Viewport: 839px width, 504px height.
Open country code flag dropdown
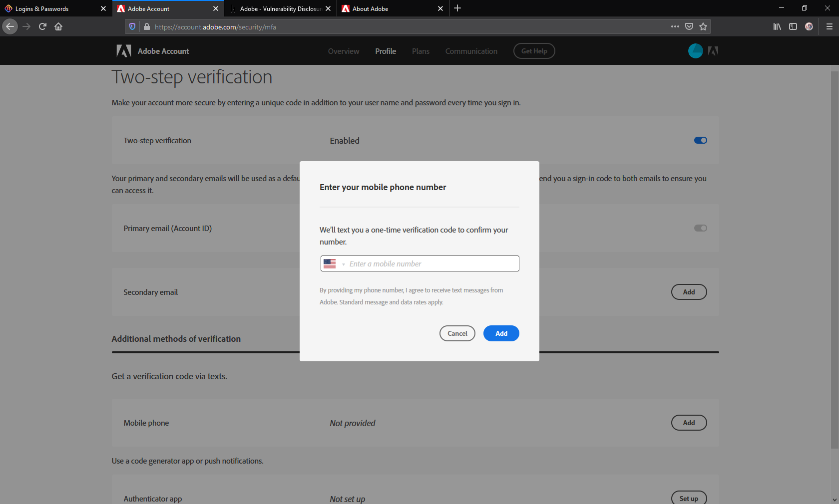(334, 263)
